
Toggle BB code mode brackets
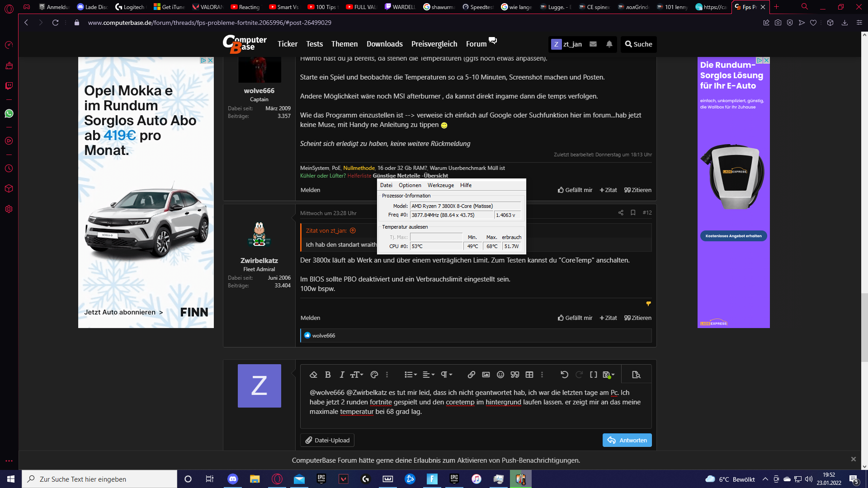click(x=594, y=375)
